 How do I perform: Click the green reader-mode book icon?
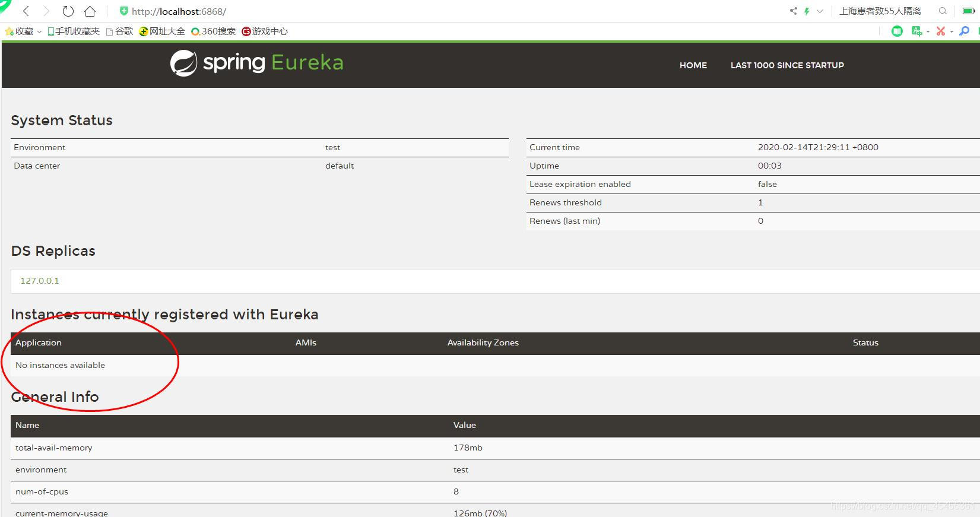(897, 31)
